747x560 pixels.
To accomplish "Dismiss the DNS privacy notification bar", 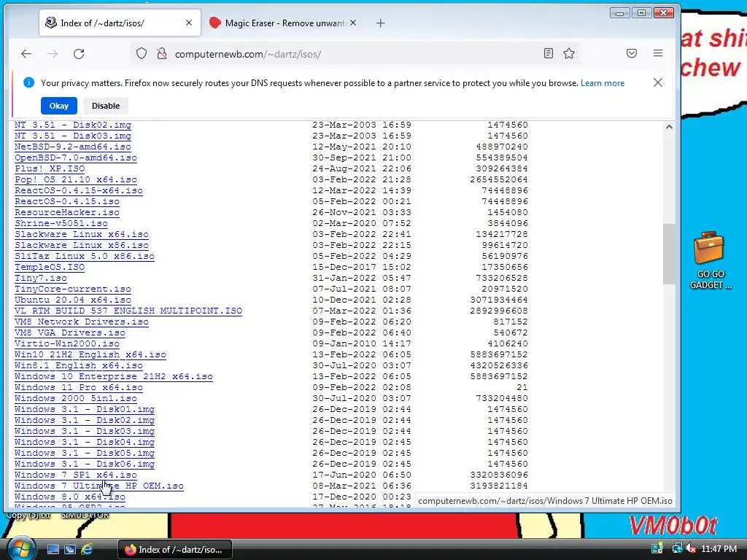I will click(658, 82).
